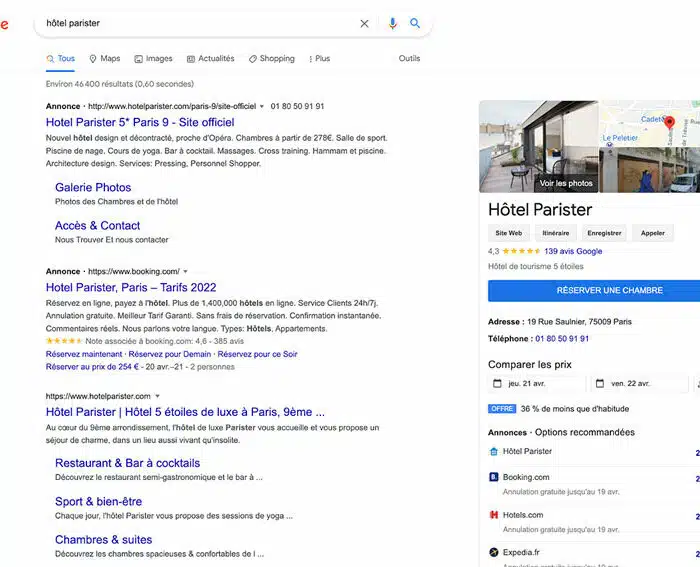Click the red map pin on the map
This screenshot has height=567, width=700.
[669, 124]
